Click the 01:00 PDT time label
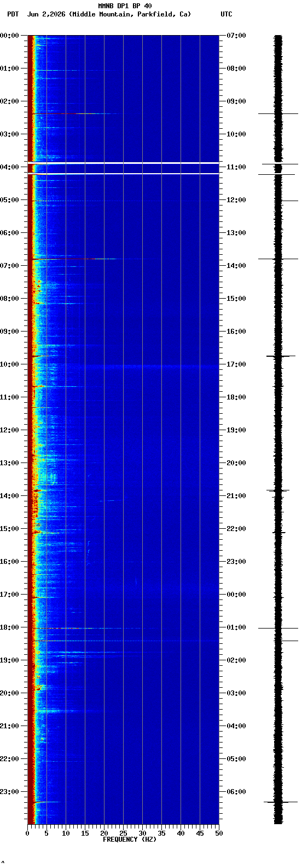The width and height of the screenshot is (302, 868). (9, 68)
